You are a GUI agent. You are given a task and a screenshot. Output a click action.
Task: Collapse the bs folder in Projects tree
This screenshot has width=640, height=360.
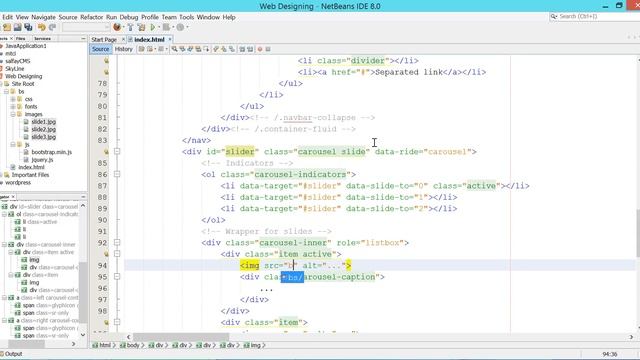coord(6,91)
